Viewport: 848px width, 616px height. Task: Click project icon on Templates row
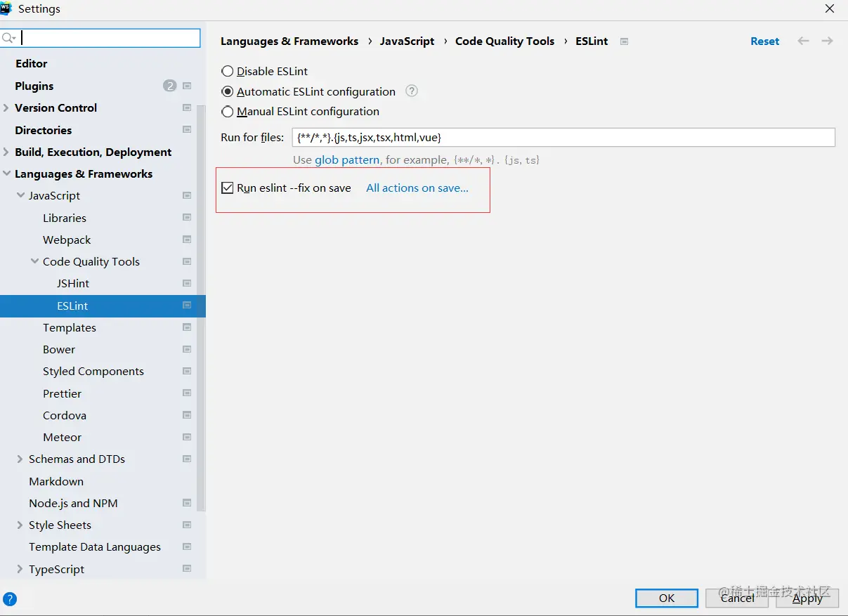(187, 327)
